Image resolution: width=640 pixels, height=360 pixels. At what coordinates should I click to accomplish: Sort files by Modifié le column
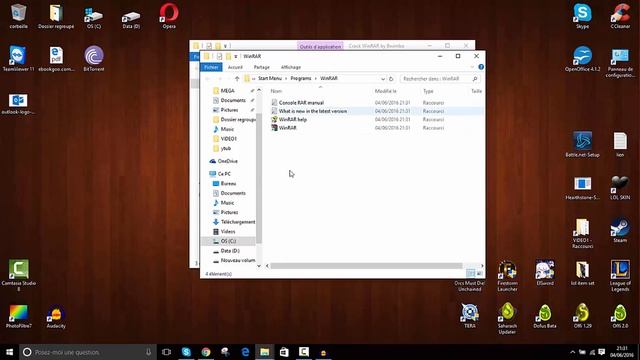coord(386,91)
